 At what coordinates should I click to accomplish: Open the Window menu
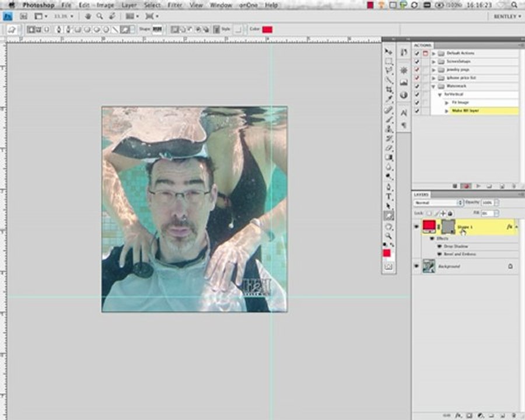point(220,5)
